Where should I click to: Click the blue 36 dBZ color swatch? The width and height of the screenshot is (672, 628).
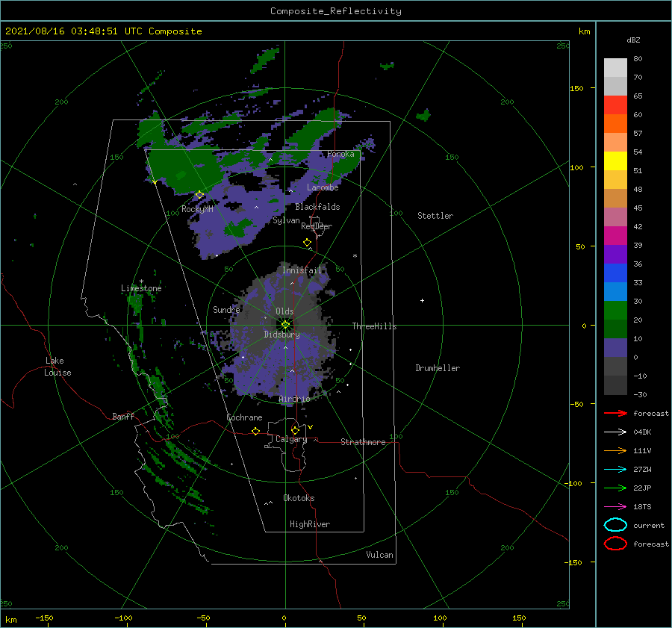tap(615, 273)
